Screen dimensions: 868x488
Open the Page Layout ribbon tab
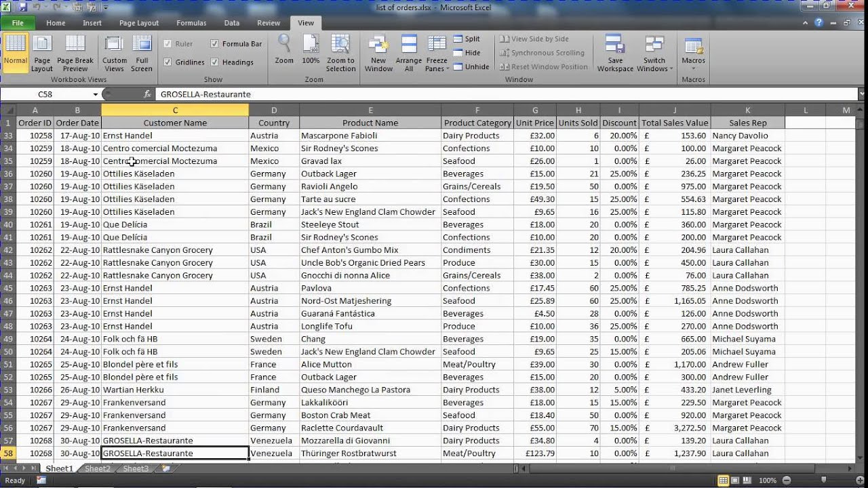(x=139, y=23)
